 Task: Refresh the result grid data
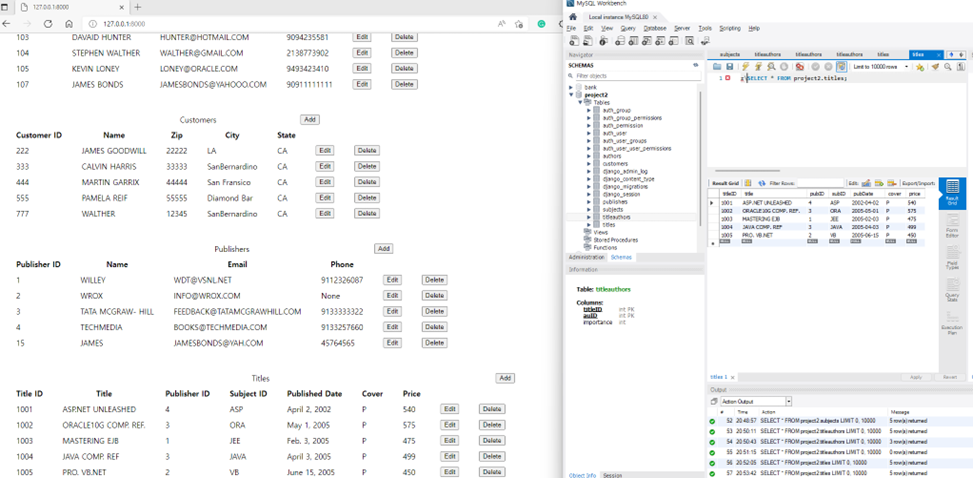[x=762, y=183]
